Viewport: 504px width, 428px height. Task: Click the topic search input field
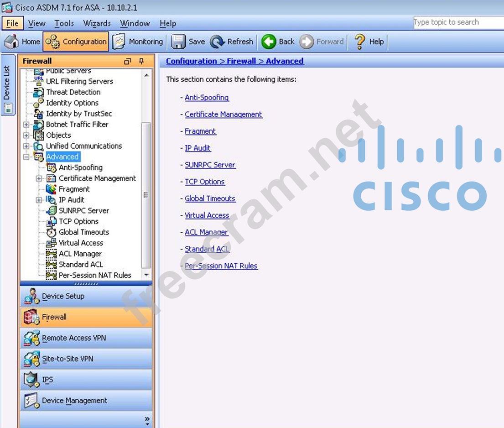458,22
